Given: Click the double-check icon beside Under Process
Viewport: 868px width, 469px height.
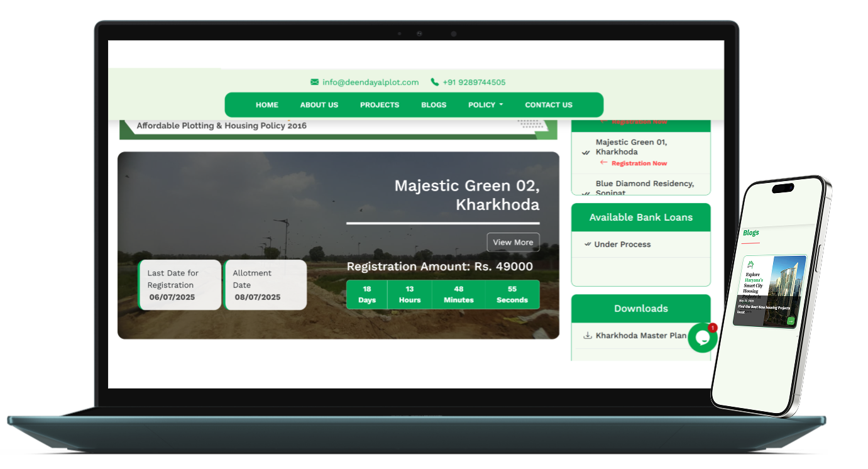Looking at the screenshot, I should [x=587, y=245].
